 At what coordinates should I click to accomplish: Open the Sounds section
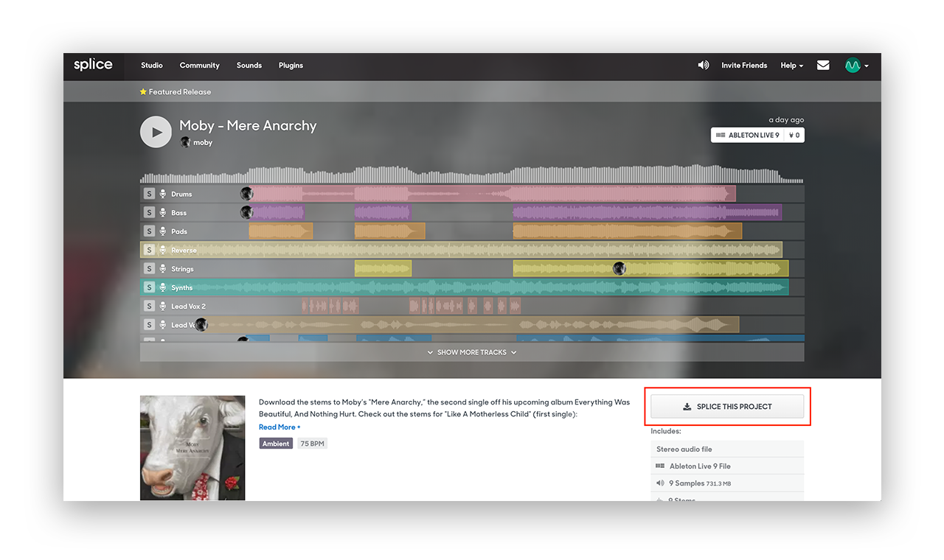(249, 65)
